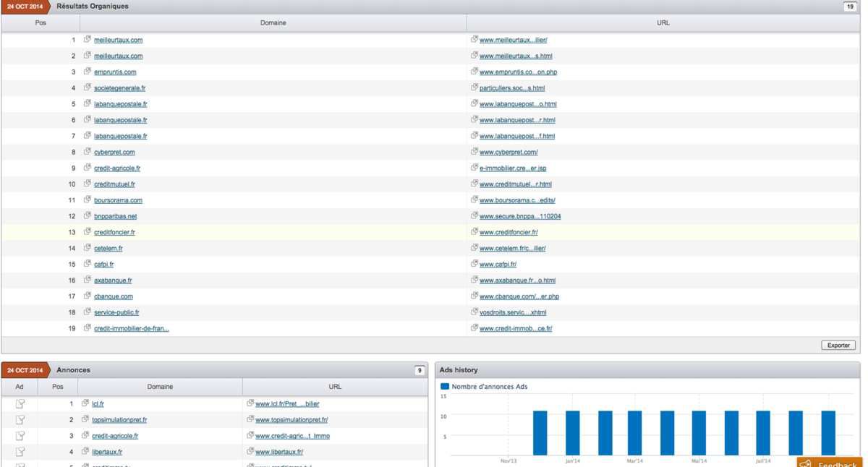Click external-link icon before e-immobilier.cre...er.jsp URL
Viewport: 868px width, 467px height.
point(475,168)
